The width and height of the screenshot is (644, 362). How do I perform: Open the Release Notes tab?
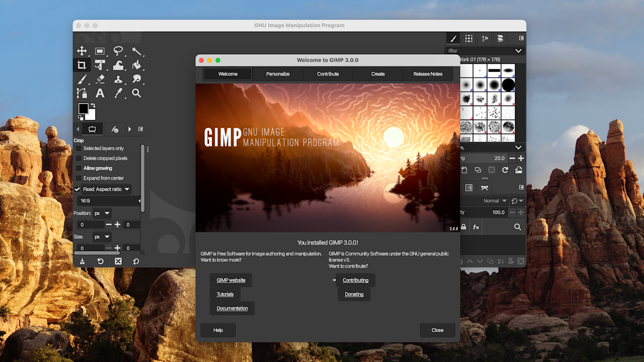point(428,74)
